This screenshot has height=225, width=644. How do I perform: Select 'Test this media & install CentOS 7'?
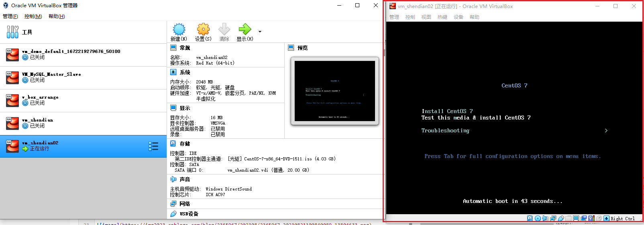pos(476,118)
